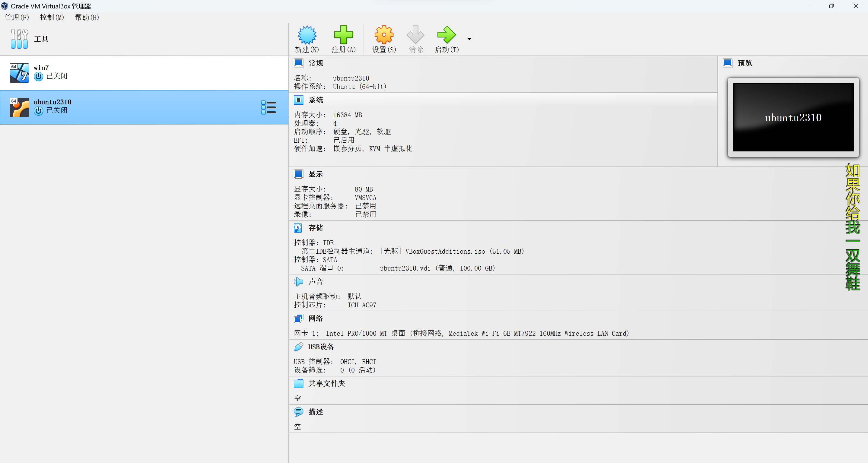This screenshot has height=463, width=868.
Task: Click the hardware acceleration value 嵌套分页, KVM 半虚拟化
Action: (x=373, y=149)
